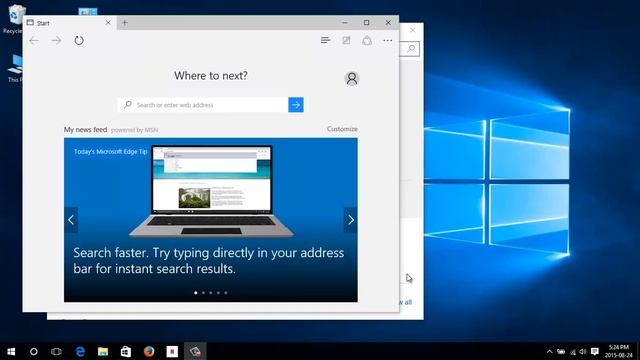Image resolution: width=640 pixels, height=360 pixels.
Task: Open the Action Center notifications icon
Action: pyautogui.click(x=595, y=351)
